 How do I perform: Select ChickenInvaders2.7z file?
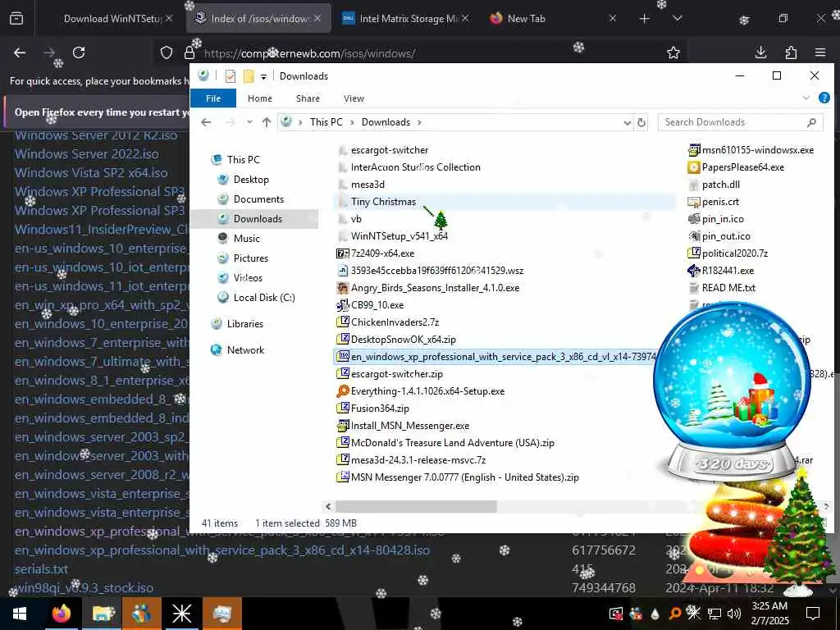(x=395, y=322)
